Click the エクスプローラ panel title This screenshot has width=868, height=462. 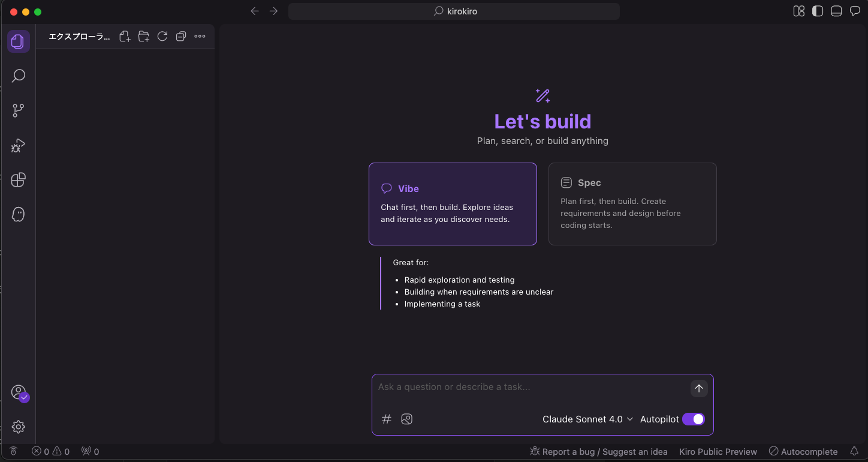79,37
